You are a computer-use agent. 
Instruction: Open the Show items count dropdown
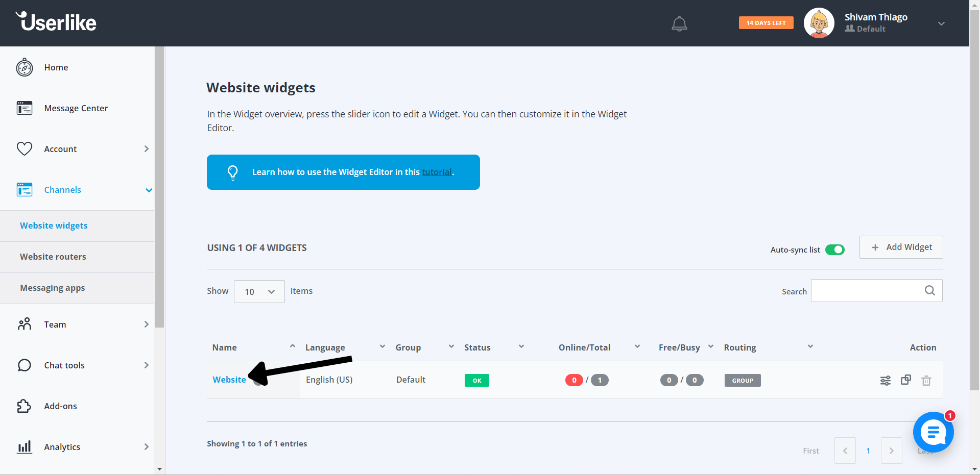click(259, 291)
